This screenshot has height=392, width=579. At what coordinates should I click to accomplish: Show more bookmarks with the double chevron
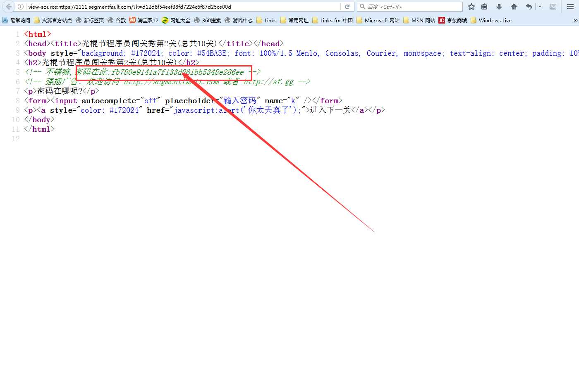[x=575, y=20]
